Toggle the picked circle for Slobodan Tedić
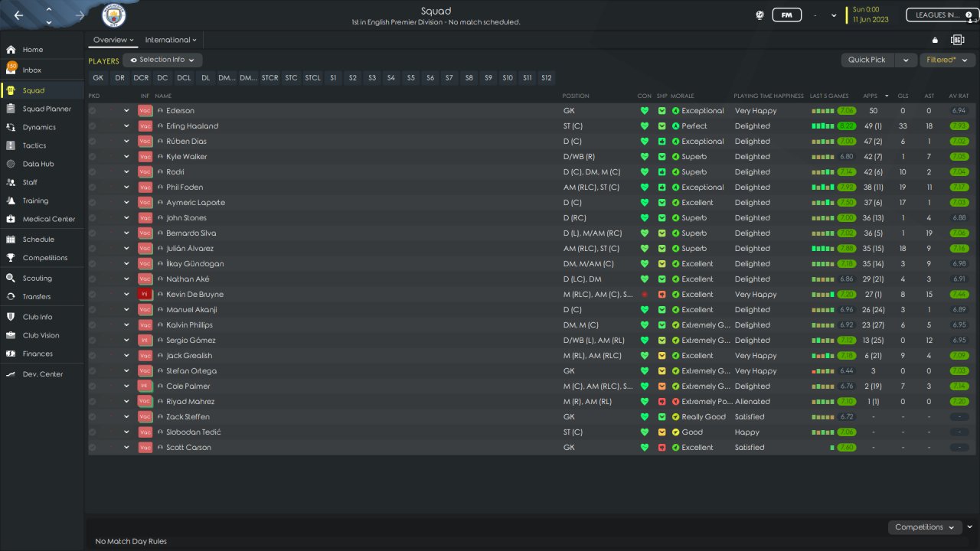Screen dimensions: 980x551 tap(93, 432)
